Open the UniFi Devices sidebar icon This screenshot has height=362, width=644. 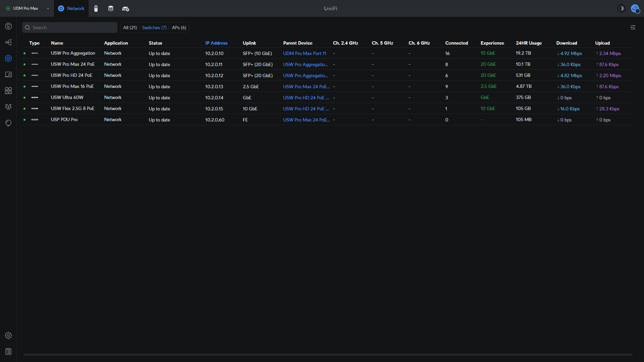8,58
